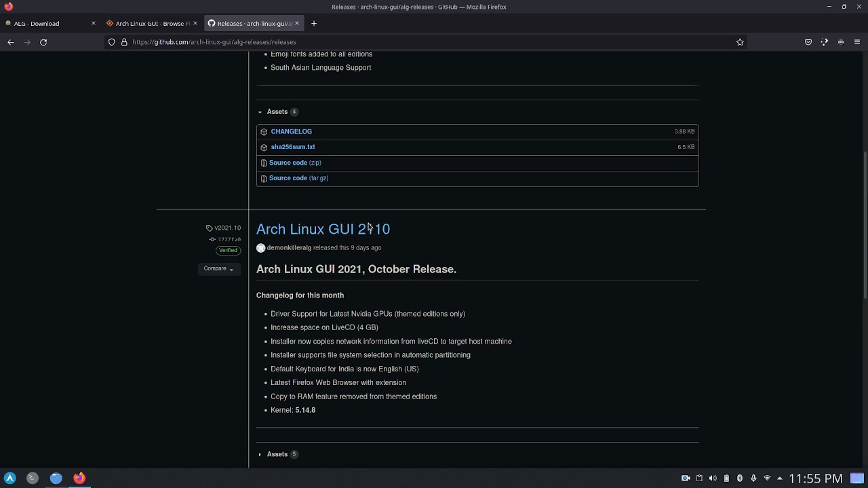868x488 pixels.
Task: Open the v2021.10 tag link
Action: pyautogui.click(x=223, y=228)
